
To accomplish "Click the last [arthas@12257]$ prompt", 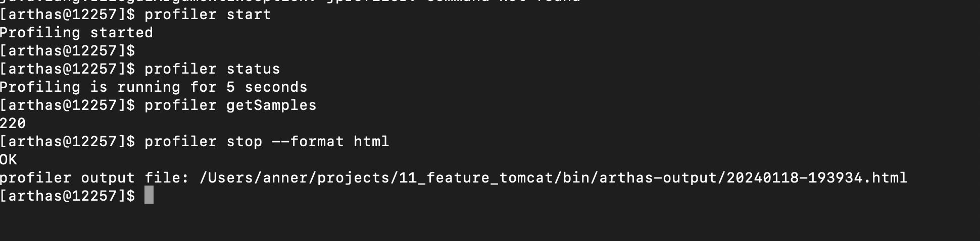I will [68, 196].
